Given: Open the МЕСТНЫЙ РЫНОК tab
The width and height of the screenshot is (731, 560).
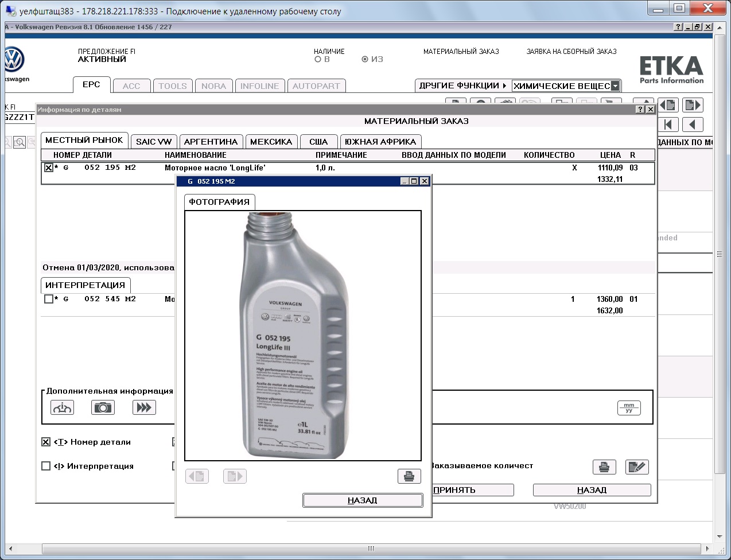Looking at the screenshot, I should [84, 140].
